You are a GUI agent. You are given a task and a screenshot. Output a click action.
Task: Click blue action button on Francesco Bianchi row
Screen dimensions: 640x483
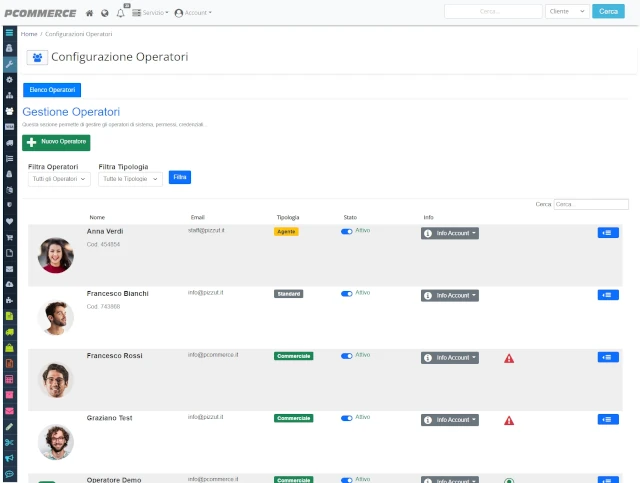(608, 295)
